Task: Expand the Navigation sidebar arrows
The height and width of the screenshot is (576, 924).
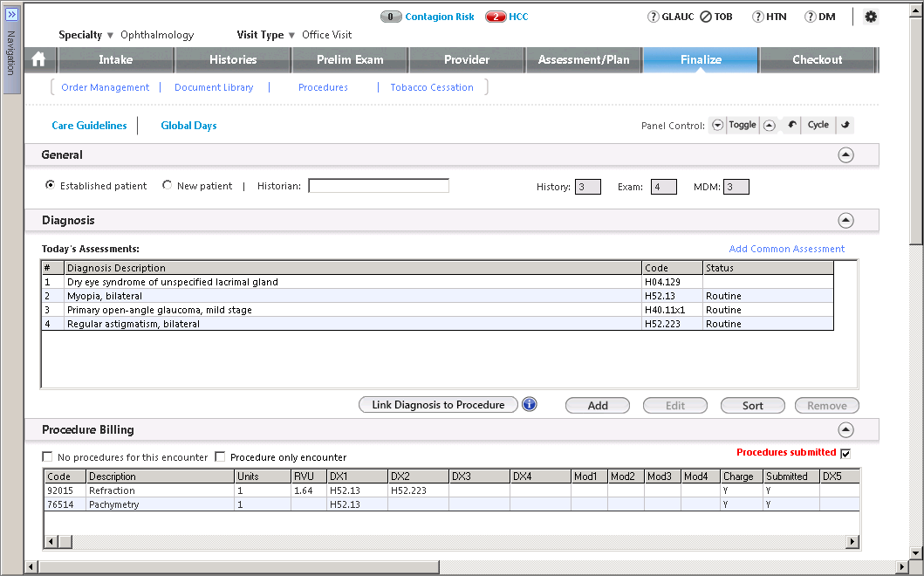Action: pyautogui.click(x=12, y=14)
